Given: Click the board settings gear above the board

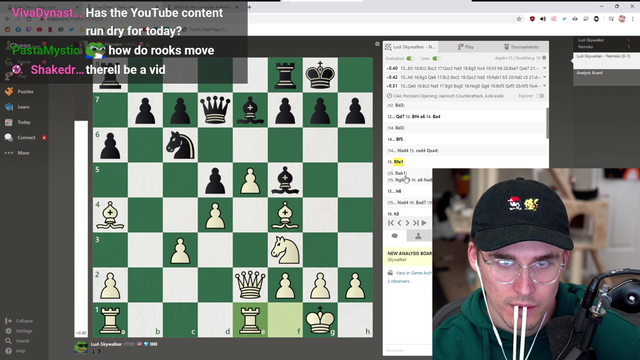Looking at the screenshot, I should 377,44.
